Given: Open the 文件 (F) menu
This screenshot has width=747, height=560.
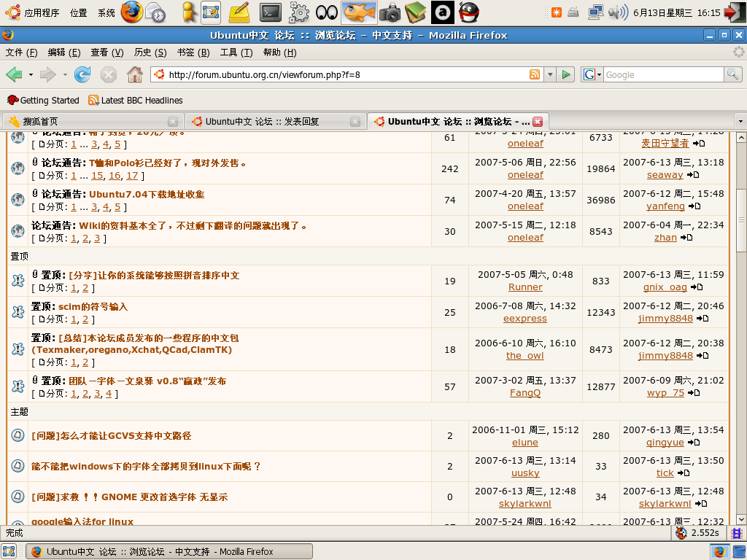Looking at the screenshot, I should click(21, 52).
